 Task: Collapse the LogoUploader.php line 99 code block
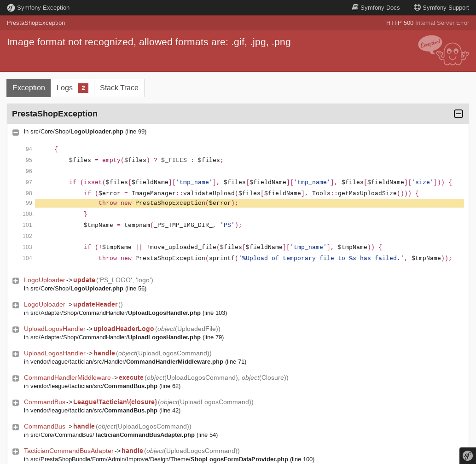click(16, 132)
